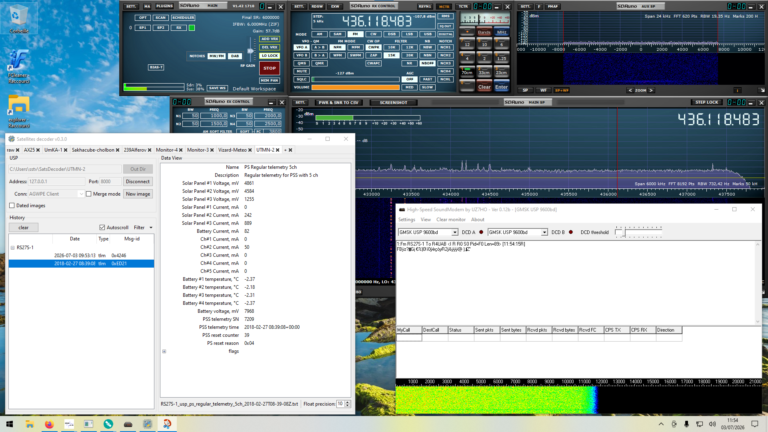This screenshot has height=432, width=768.
Task: Toggle the NBOFF noise blanker button
Action: tap(427, 63)
